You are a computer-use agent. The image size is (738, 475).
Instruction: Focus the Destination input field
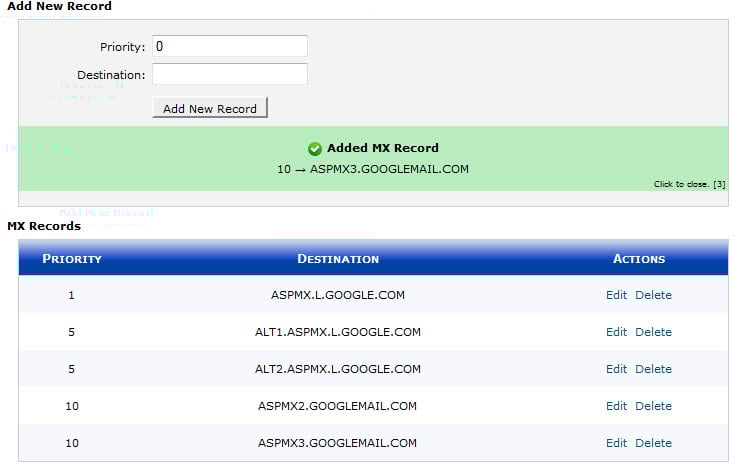click(230, 74)
